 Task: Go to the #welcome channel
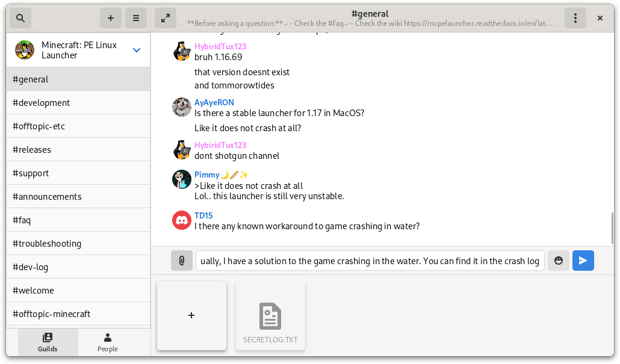tap(78, 290)
